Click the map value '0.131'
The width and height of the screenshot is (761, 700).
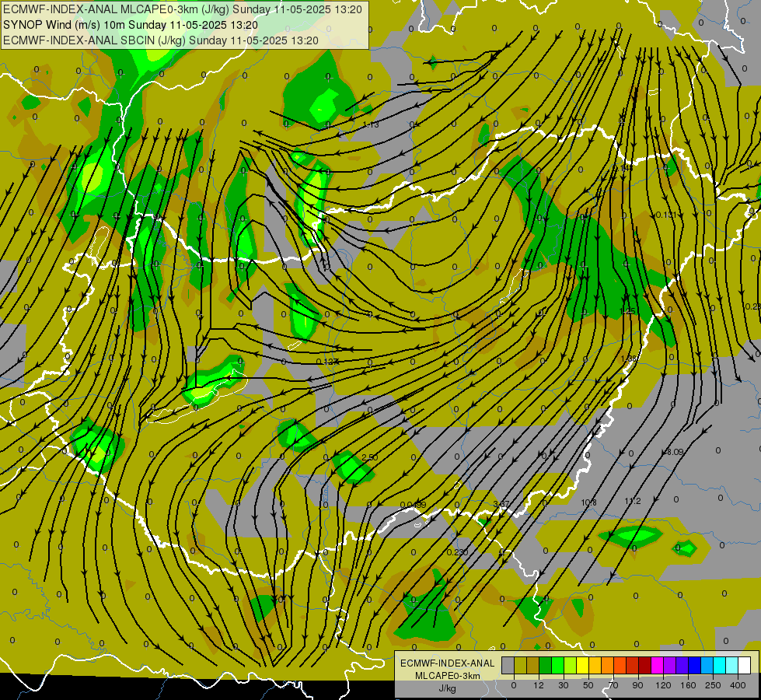(x=666, y=215)
